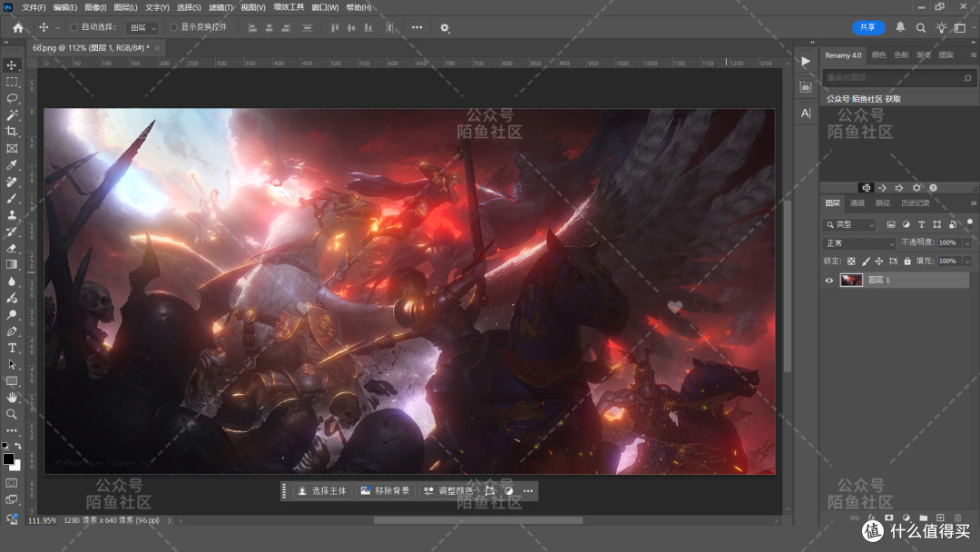The height and width of the screenshot is (552, 980).
Task: Click the 选择主体 button
Action: [x=322, y=491]
